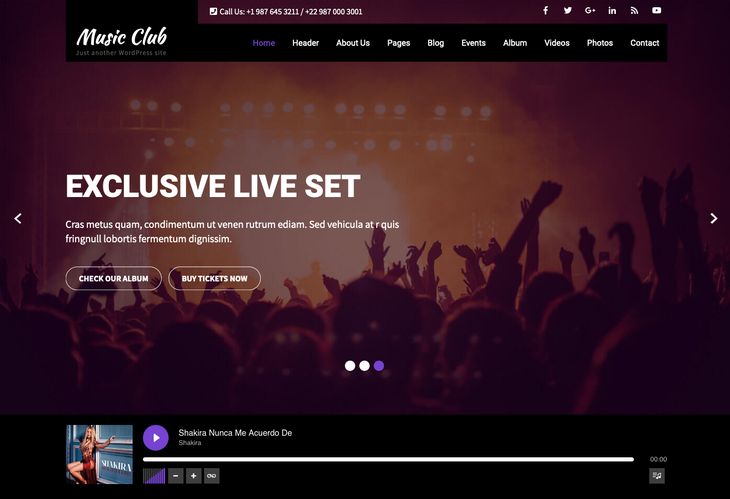
Task: Decrease volume with the minus button
Action: 176,476
